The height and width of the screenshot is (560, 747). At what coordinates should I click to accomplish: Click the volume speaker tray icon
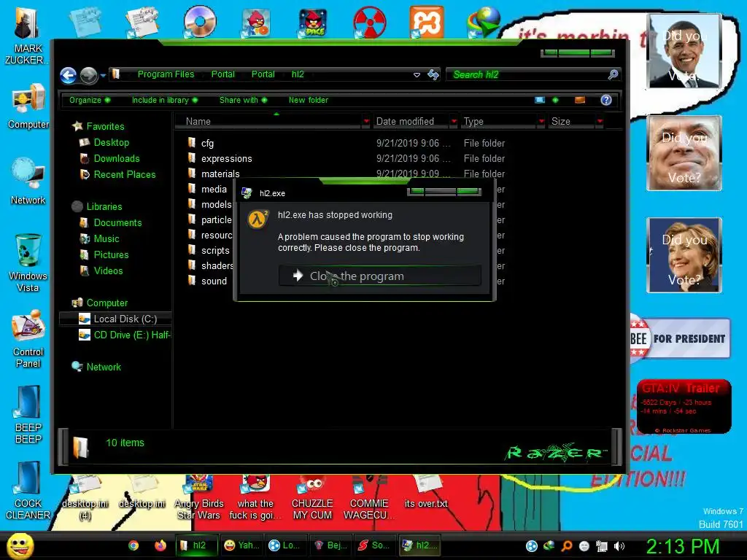point(619,546)
